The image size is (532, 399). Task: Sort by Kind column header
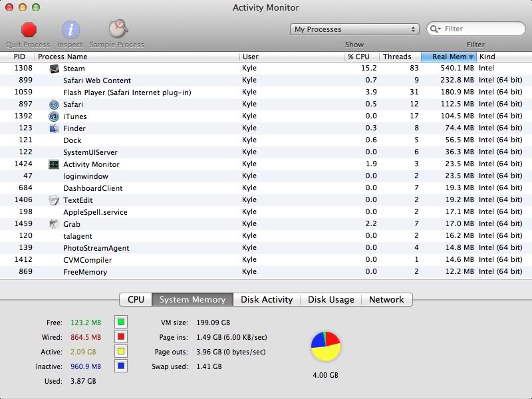tap(504, 57)
